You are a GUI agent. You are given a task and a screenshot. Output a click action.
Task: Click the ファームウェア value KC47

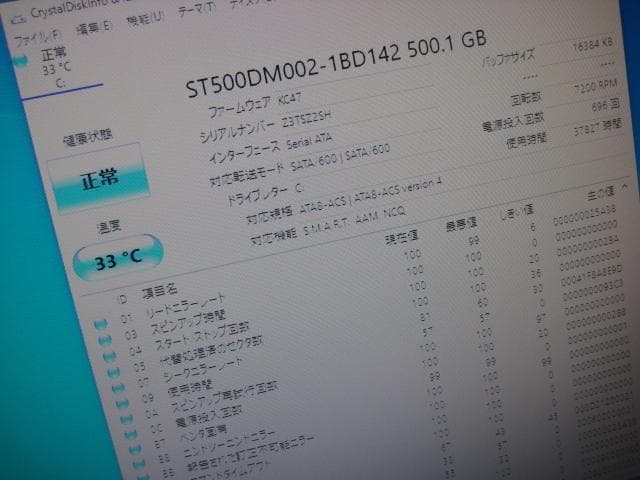[x=289, y=100]
